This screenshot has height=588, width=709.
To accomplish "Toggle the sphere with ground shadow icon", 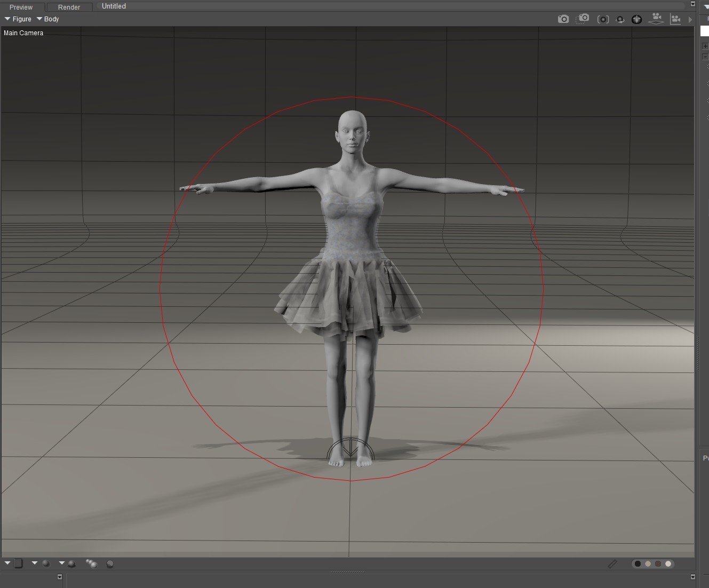I will click(71, 563).
